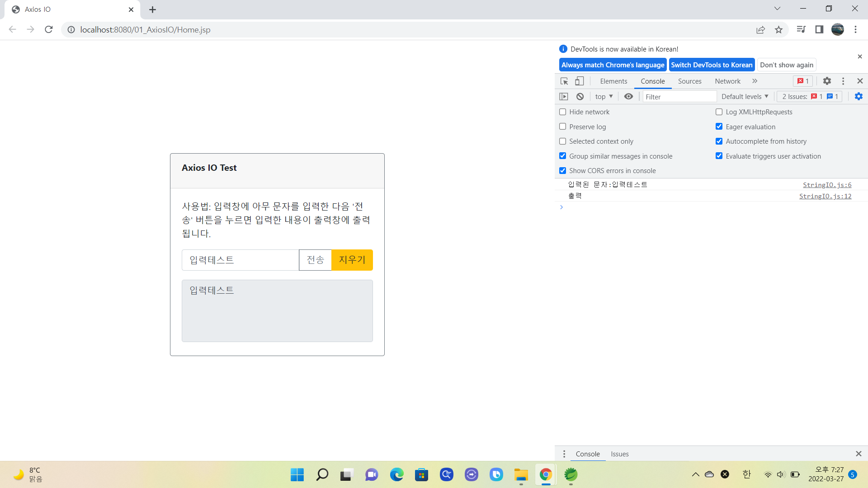
Task: Activate the inspect element picker icon
Action: tap(564, 81)
